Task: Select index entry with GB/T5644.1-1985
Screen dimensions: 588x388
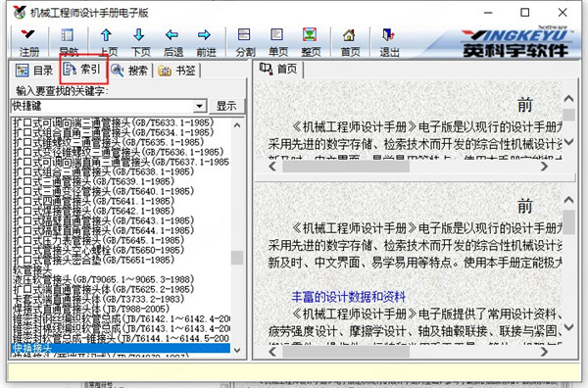Action: coord(104,230)
